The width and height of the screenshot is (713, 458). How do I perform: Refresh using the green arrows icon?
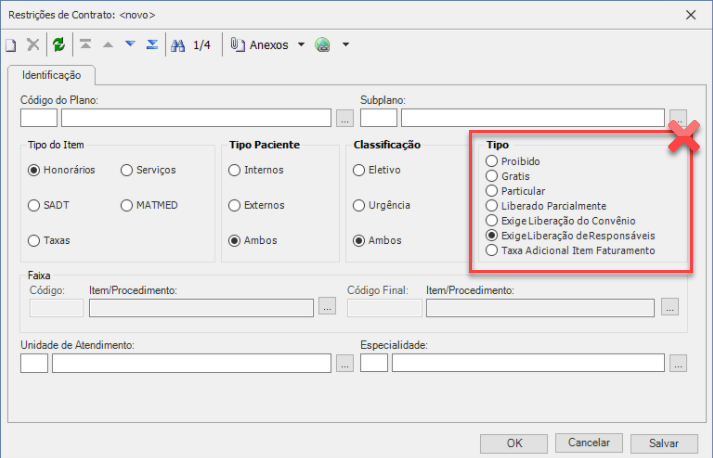tap(59, 45)
